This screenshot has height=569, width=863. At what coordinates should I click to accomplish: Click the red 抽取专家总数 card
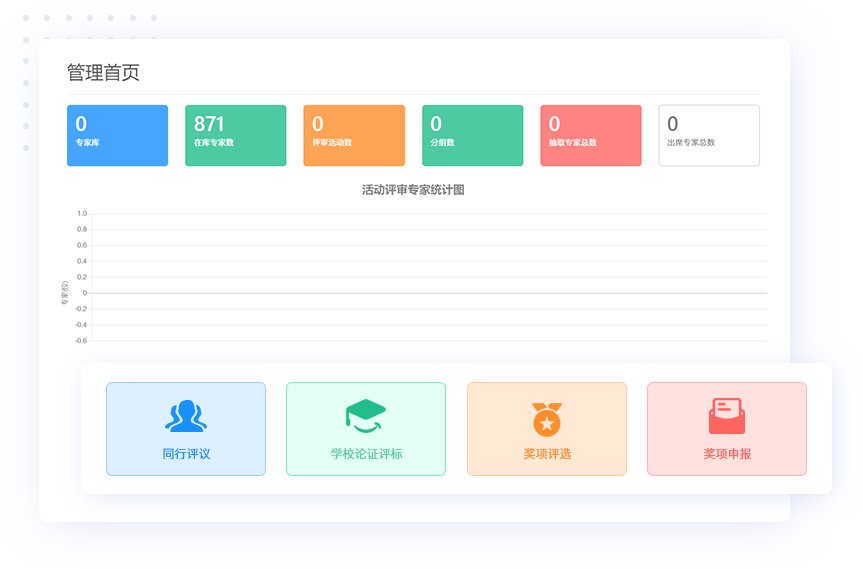point(590,135)
